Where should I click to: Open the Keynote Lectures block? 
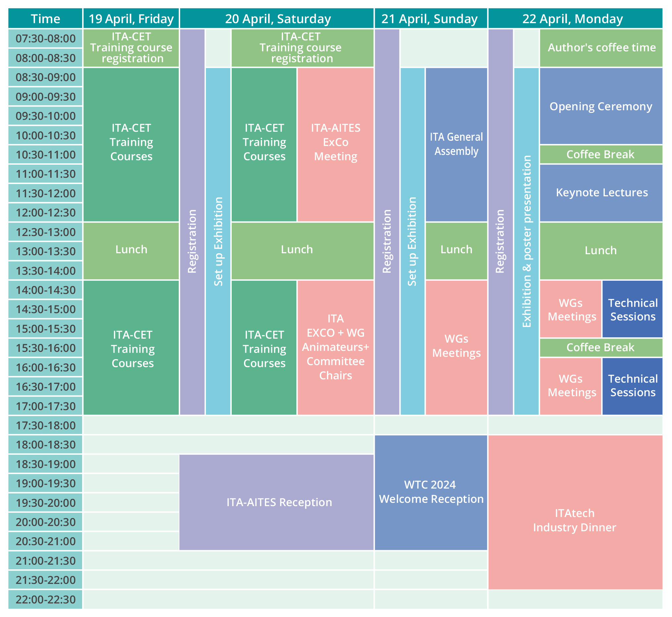click(x=601, y=193)
